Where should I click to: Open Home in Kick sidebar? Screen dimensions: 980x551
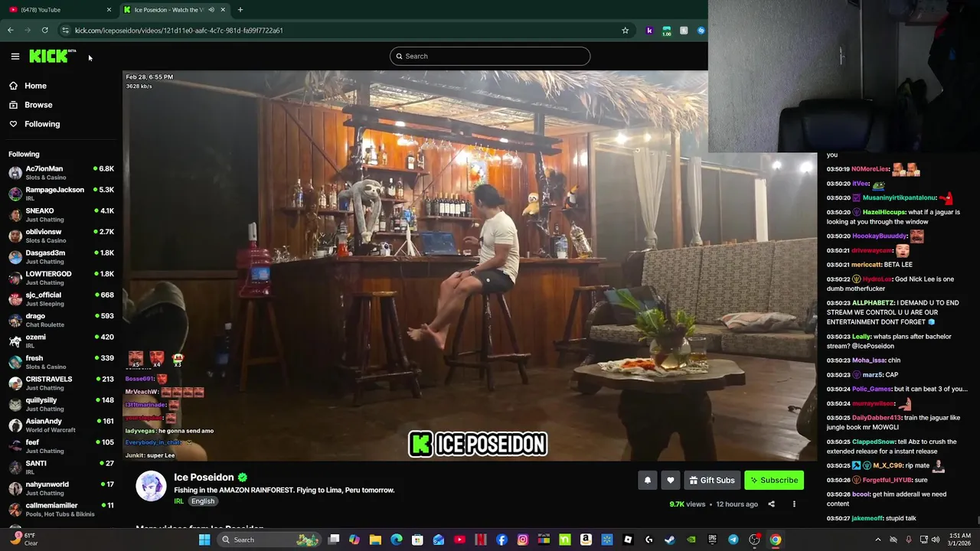tap(35, 86)
